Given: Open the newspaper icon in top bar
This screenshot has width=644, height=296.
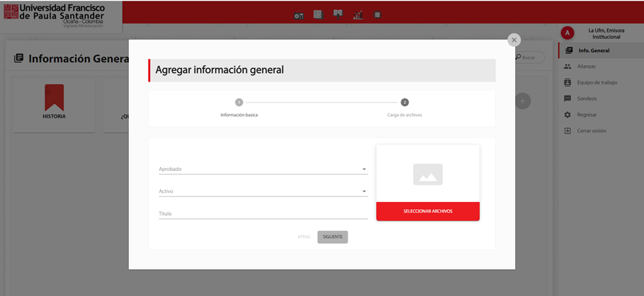Looking at the screenshot, I should 318,14.
